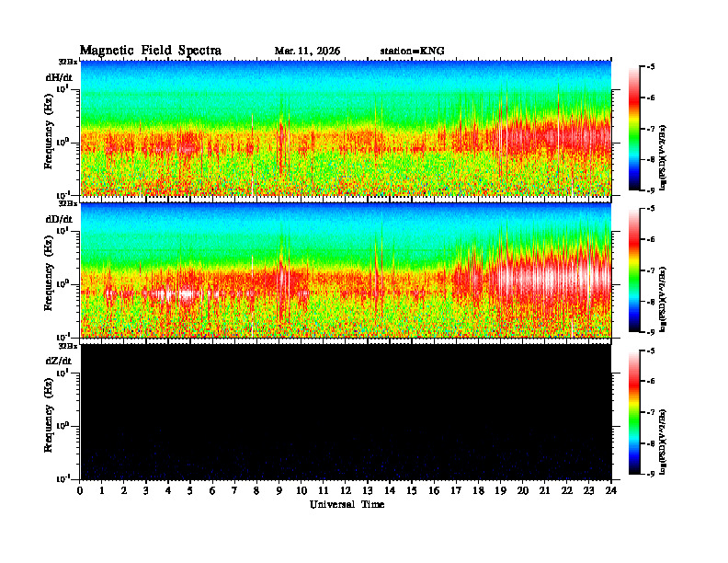This screenshot has width=728, height=563.
Task: Click hour '0' on the time axis
Action: click(x=80, y=491)
